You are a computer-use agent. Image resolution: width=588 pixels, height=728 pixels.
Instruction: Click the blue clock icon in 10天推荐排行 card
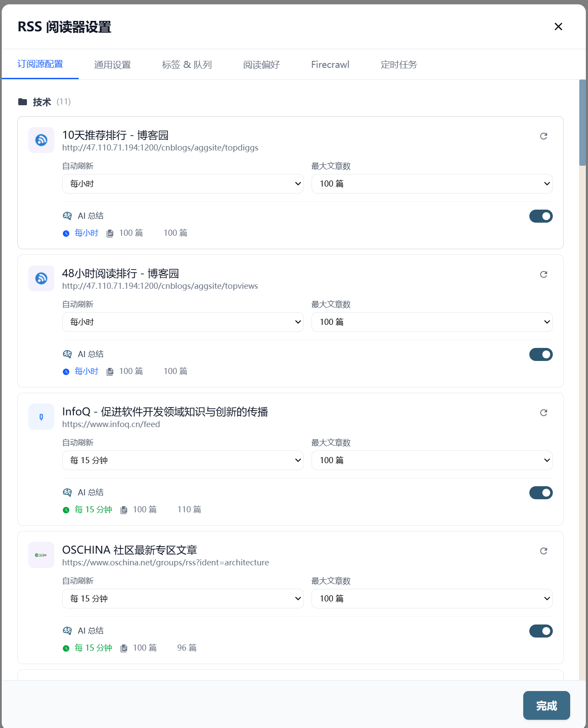pyautogui.click(x=66, y=234)
